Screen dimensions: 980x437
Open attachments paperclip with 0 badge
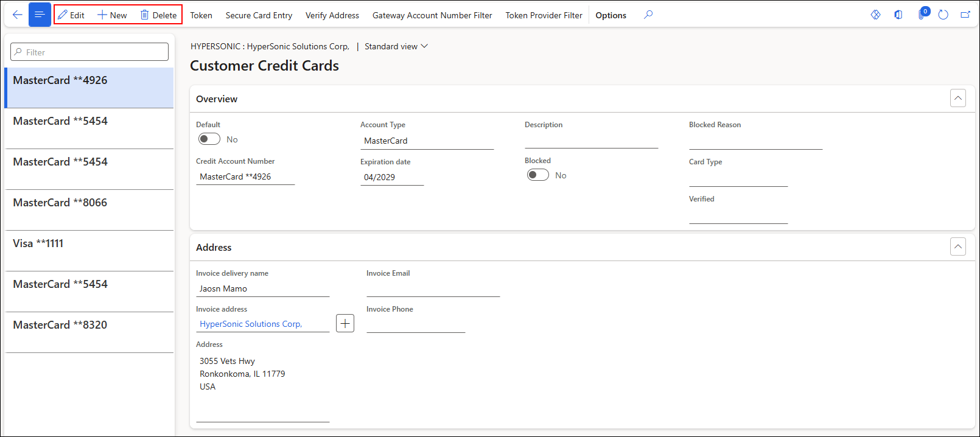click(922, 15)
